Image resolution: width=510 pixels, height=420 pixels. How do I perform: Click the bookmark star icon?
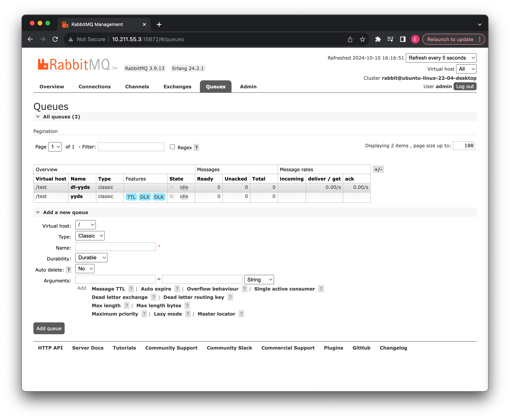pyautogui.click(x=362, y=39)
